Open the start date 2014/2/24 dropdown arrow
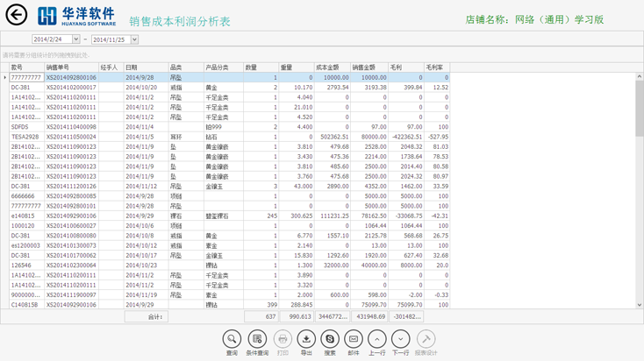This screenshot has width=644, height=361. 76,39
